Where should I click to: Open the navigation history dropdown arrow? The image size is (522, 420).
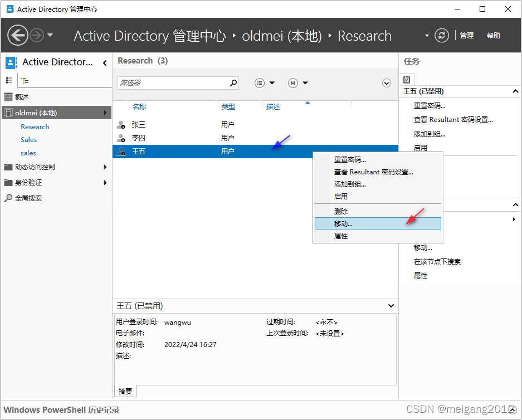pos(50,35)
